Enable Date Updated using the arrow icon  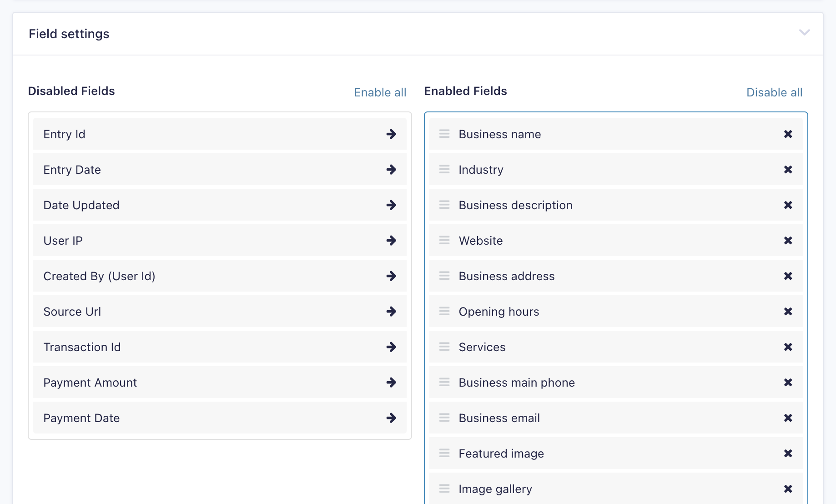click(x=391, y=205)
